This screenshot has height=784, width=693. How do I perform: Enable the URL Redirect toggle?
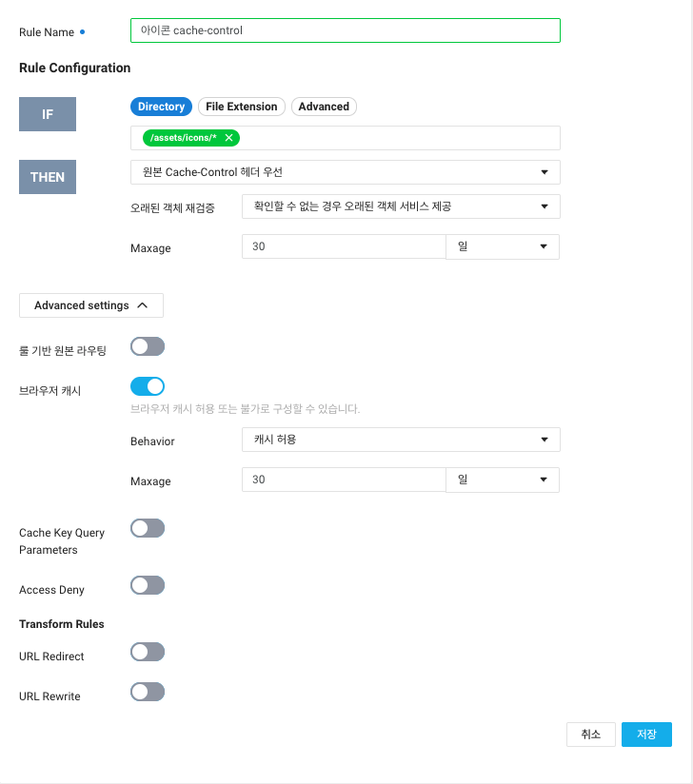click(147, 651)
